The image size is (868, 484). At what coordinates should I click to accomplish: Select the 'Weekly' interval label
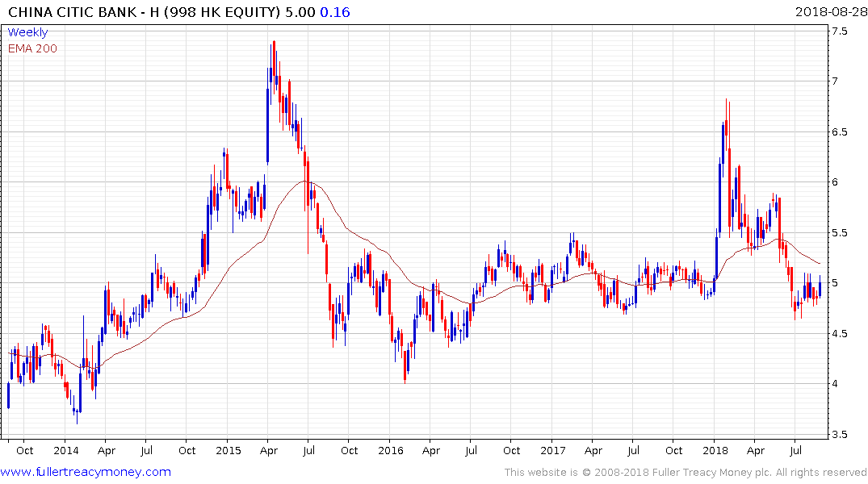(27, 32)
